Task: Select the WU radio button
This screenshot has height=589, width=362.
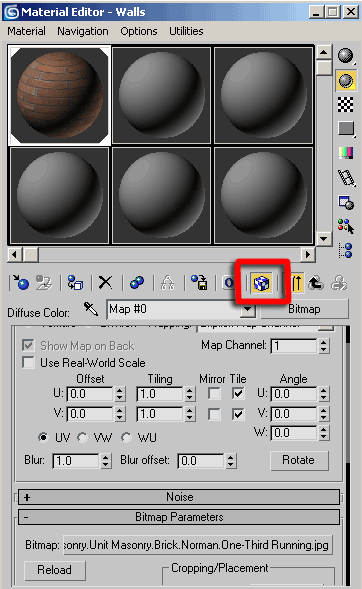Action: (126, 437)
